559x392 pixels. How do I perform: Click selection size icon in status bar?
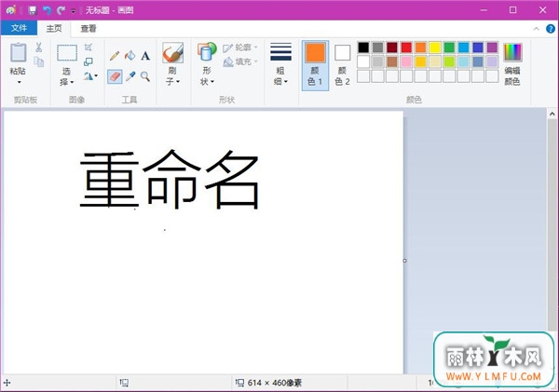click(x=124, y=383)
